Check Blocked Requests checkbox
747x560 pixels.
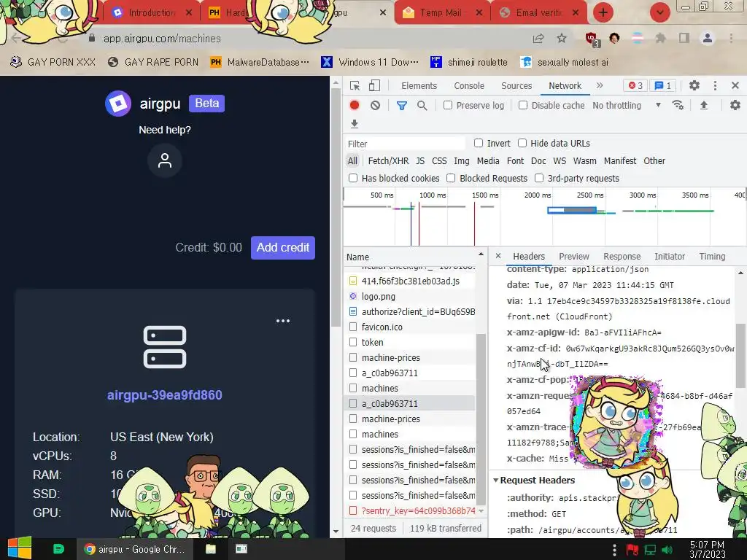pos(451,178)
